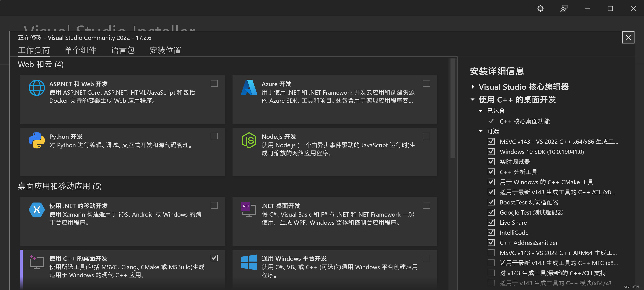Click the Python development logo icon
644x290 pixels.
pyautogui.click(x=37, y=140)
